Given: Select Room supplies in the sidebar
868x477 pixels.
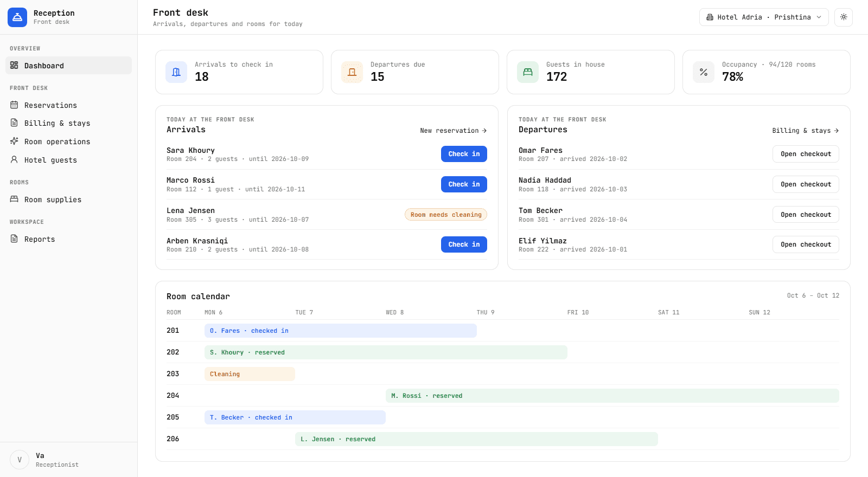Looking at the screenshot, I should [68, 199].
